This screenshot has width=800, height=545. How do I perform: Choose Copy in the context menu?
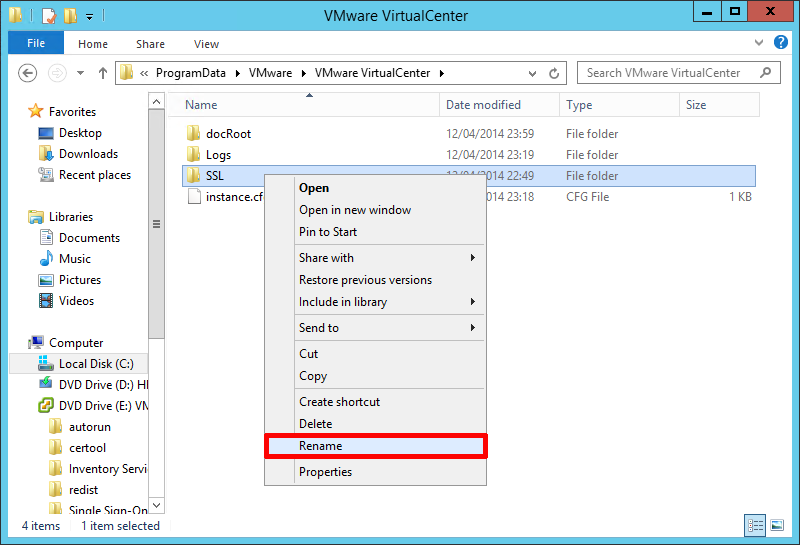[x=376, y=376]
